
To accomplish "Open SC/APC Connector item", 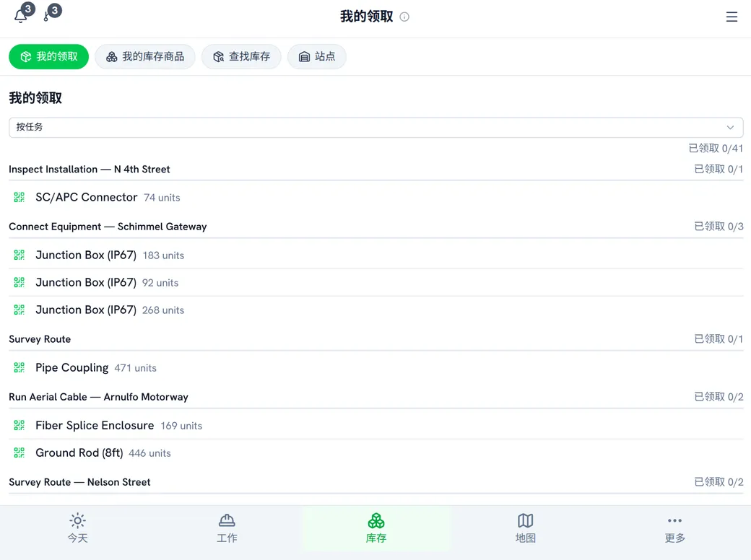I will tap(376, 197).
